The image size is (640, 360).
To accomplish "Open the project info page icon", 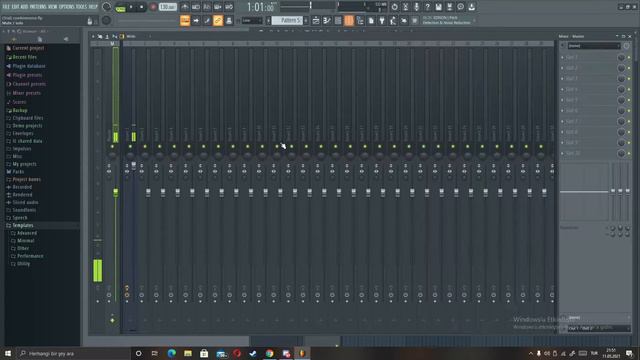I will point(371,20).
